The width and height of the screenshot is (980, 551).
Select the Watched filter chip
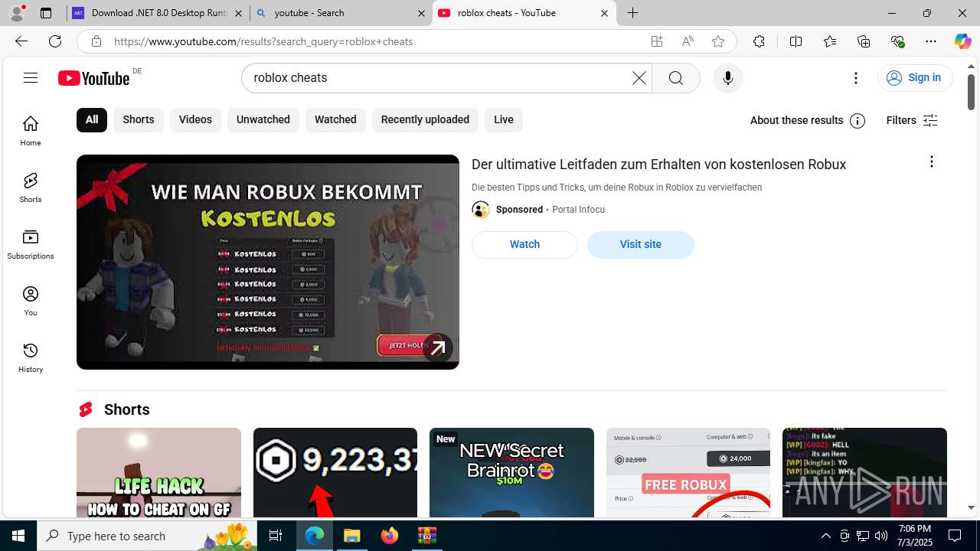tap(335, 120)
